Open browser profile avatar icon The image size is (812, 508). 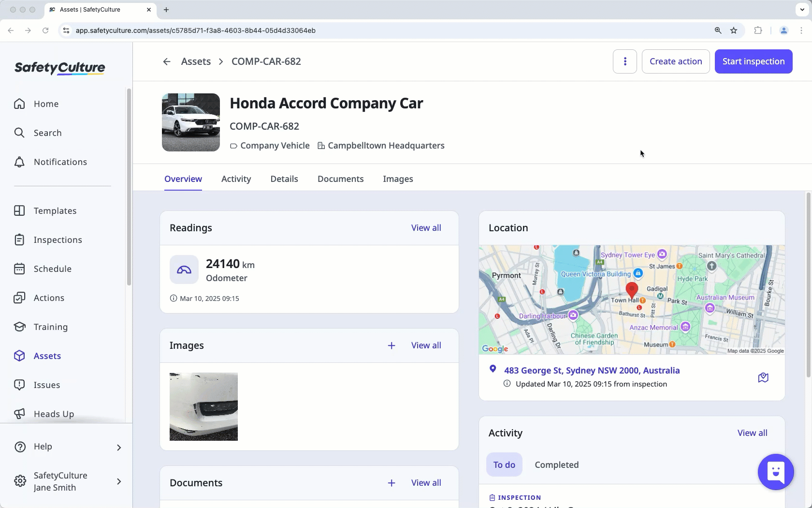[x=784, y=30]
